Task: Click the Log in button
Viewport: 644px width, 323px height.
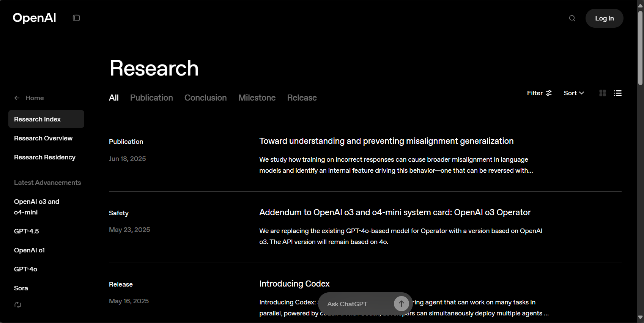Action: pyautogui.click(x=604, y=18)
